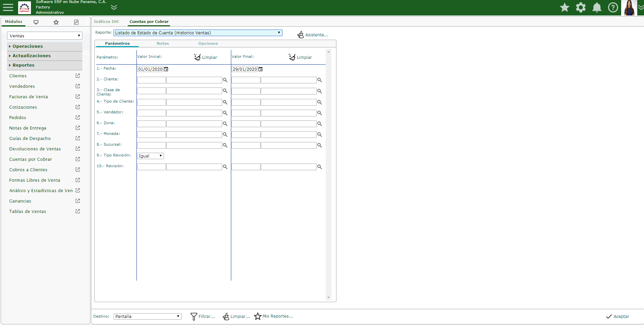Open the Ventas module dropdown

[x=45, y=36]
